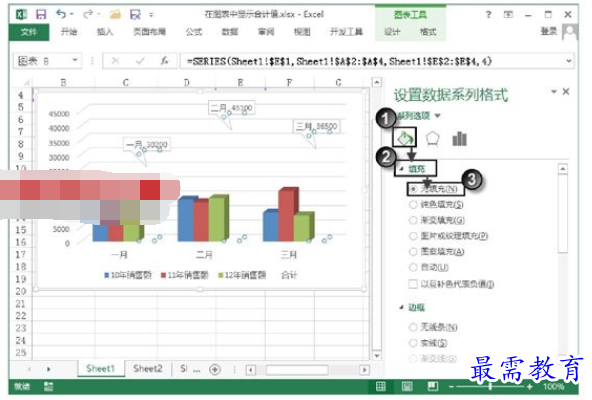The image size is (592, 400).
Task: Select the 纯色填充(S) radio button
Action: tap(413, 204)
